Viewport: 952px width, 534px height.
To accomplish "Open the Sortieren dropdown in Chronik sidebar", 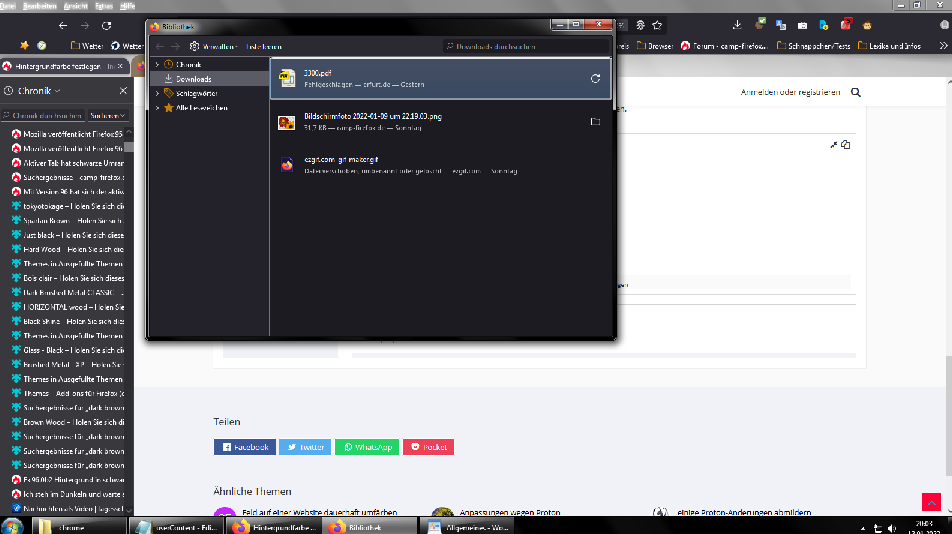I will tap(107, 115).
